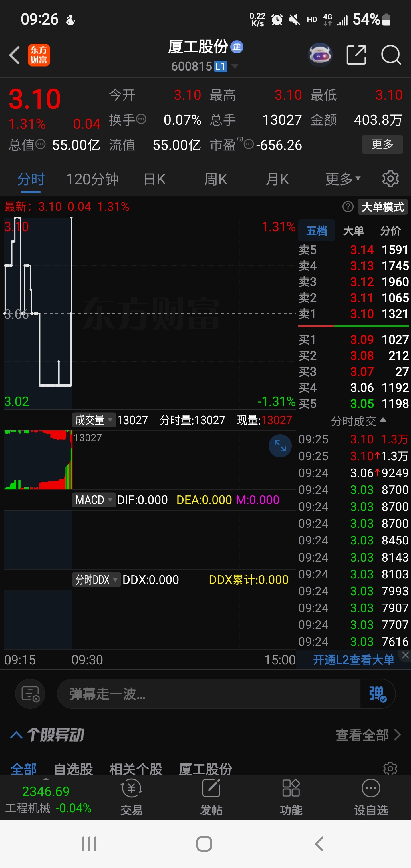Tap the 总值 info icon
The height and width of the screenshot is (868, 411).
click(x=41, y=144)
